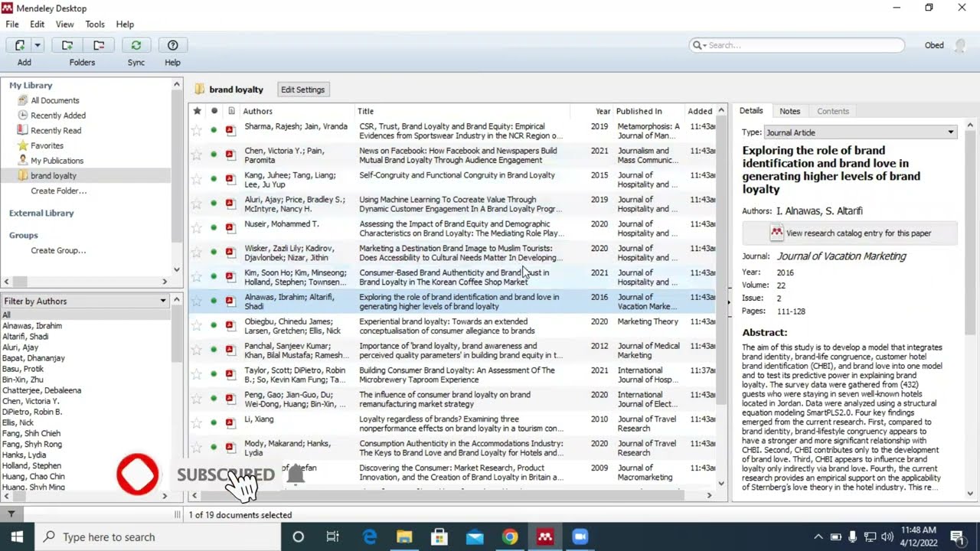Filter by author Chen, Victoria Y.

tap(31, 401)
